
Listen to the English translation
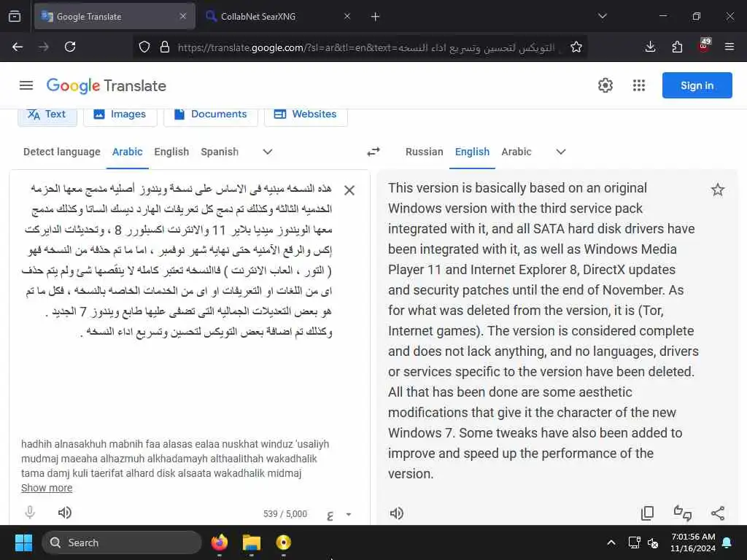click(396, 513)
